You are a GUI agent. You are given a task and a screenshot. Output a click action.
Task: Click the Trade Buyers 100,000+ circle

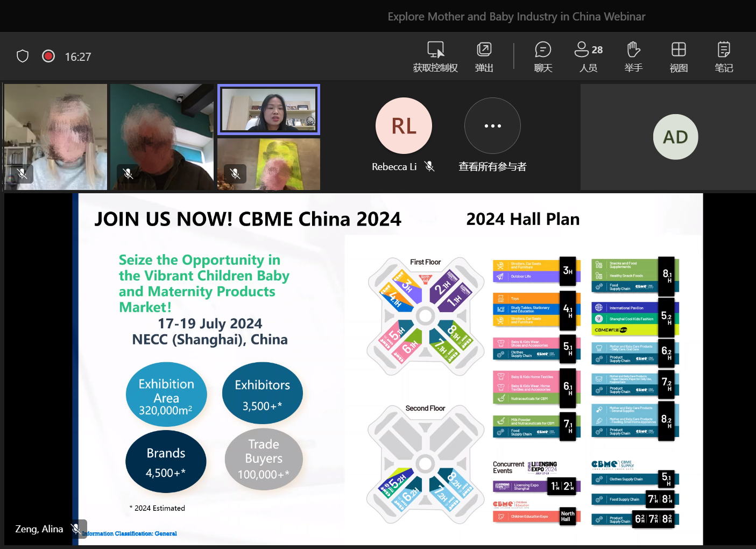tap(264, 459)
